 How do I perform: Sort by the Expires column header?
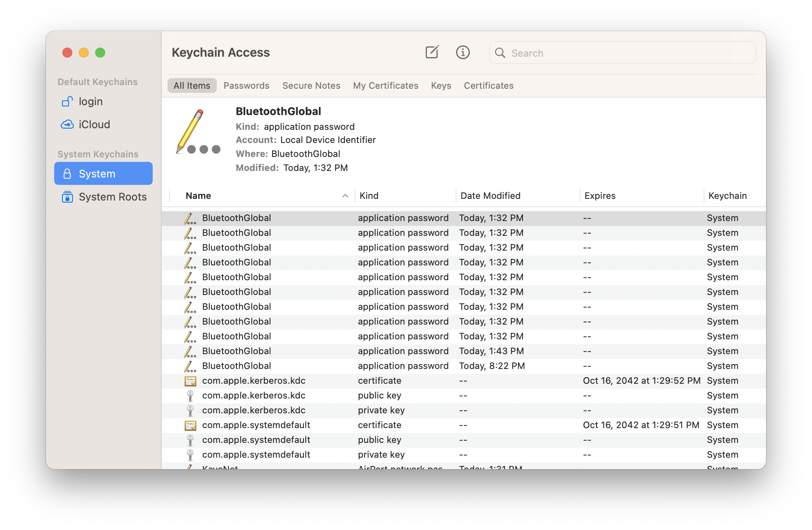pyautogui.click(x=642, y=196)
